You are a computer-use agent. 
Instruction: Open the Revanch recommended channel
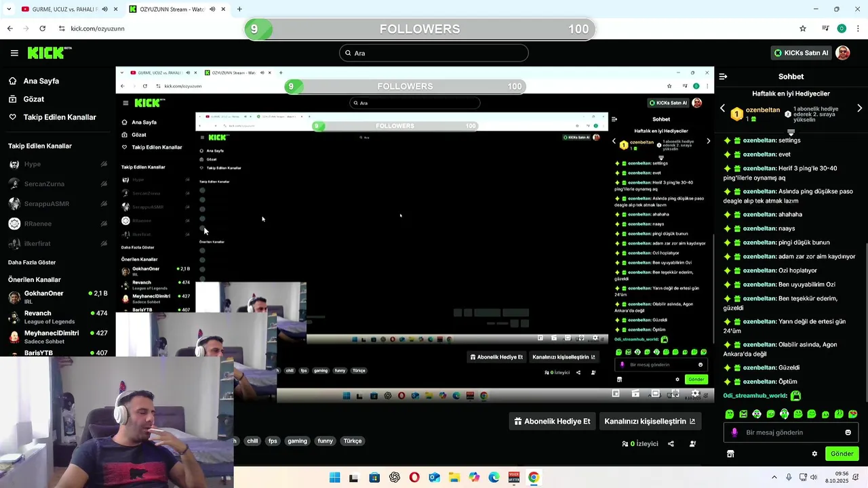pos(58,317)
